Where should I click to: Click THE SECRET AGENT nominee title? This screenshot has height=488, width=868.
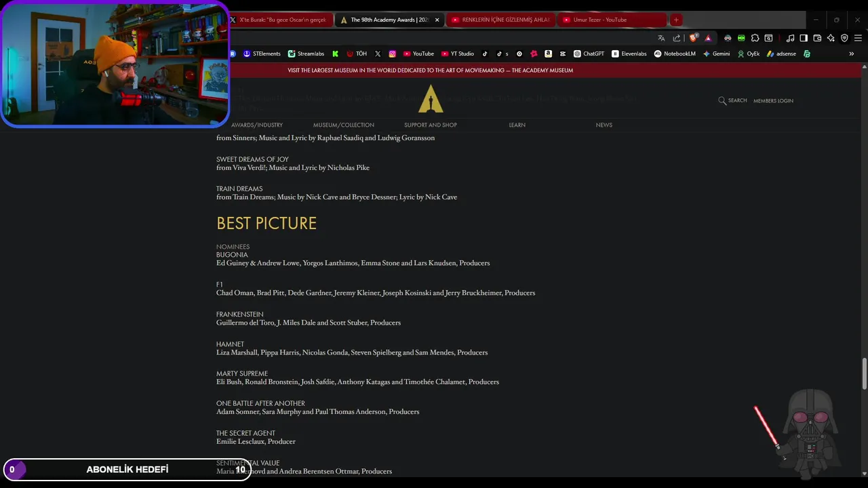245,433
